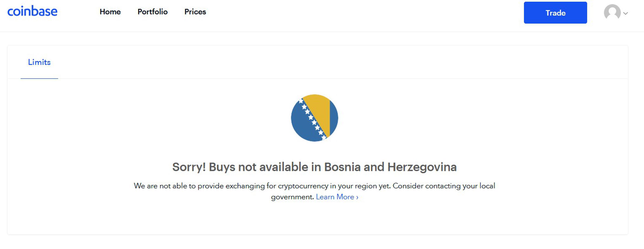Screen dimensions: 644x249
Task: Click the word "government." before Learn More
Action: tap(292, 197)
